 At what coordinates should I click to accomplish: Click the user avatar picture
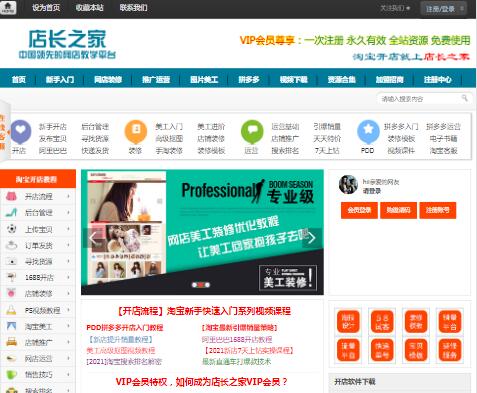pyautogui.click(x=348, y=184)
